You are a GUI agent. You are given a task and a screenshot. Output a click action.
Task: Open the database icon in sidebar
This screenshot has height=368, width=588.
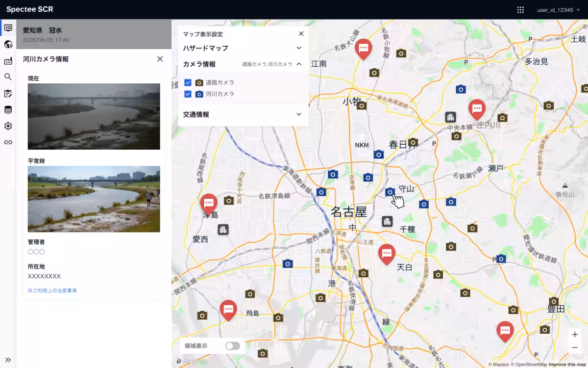pyautogui.click(x=8, y=109)
